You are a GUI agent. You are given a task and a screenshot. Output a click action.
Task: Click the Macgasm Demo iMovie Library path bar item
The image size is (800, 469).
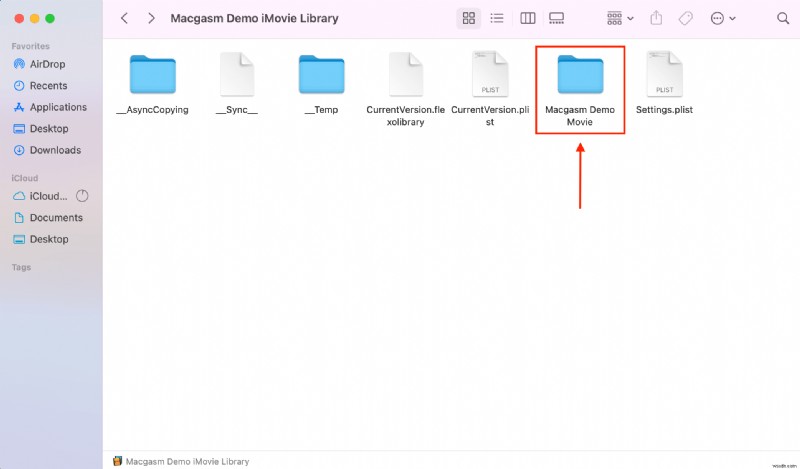(x=181, y=461)
